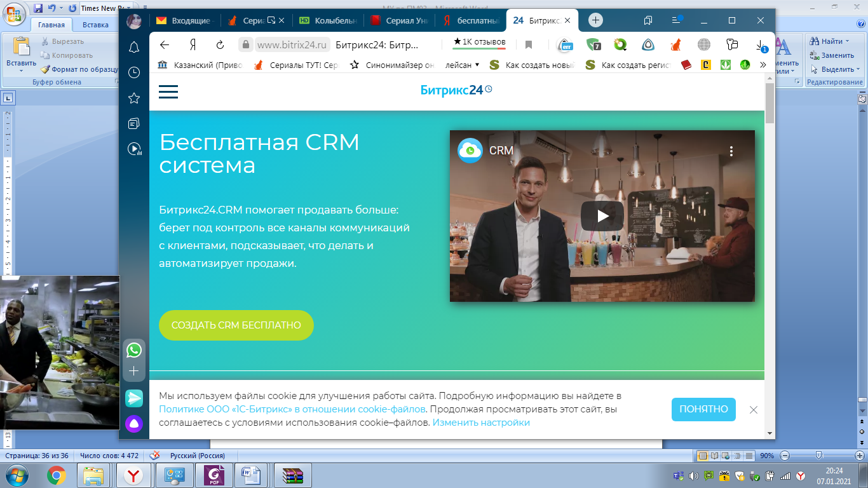Switch to the Вставка ribbon tab in Word
868x488 pixels.
click(x=95, y=25)
